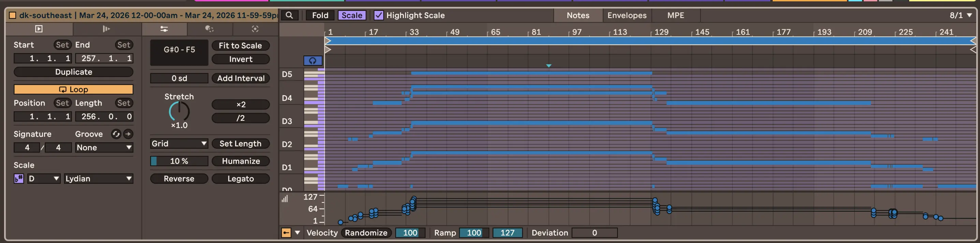
Task: Open the Clip properties tab icon
Action: 39,29
